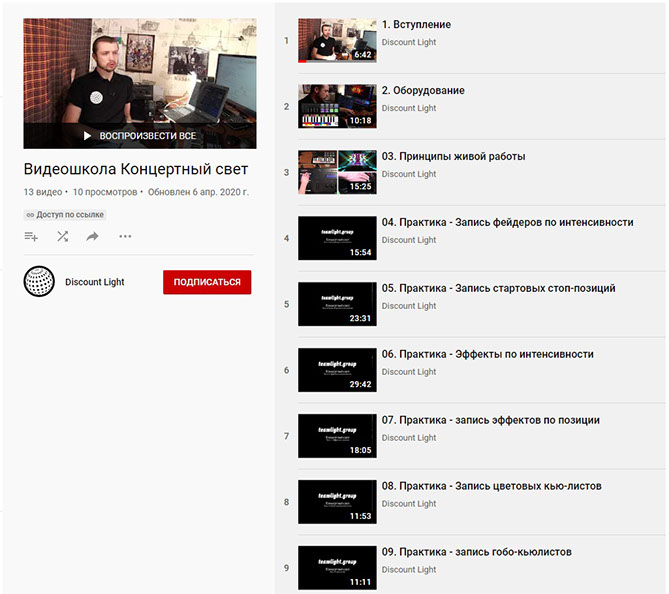Open 08. Практика - Запись цветовых кью-листов
The image size is (669, 594).
(491, 486)
